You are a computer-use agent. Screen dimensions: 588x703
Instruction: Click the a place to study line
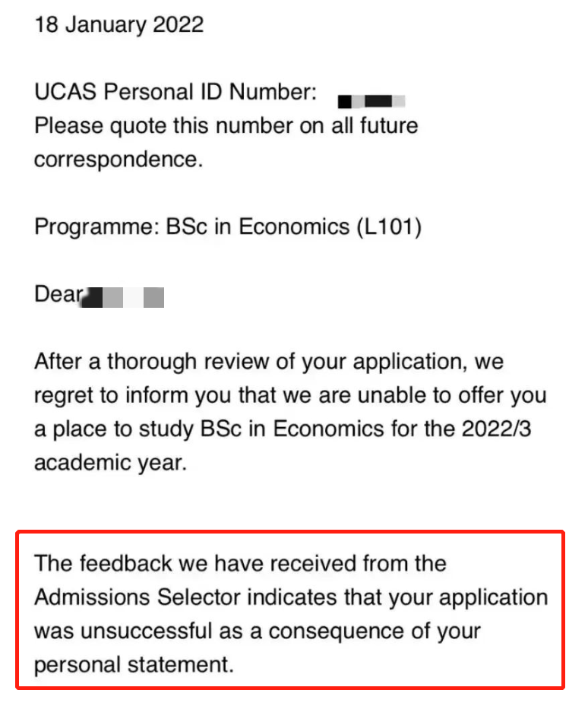[x=283, y=429]
